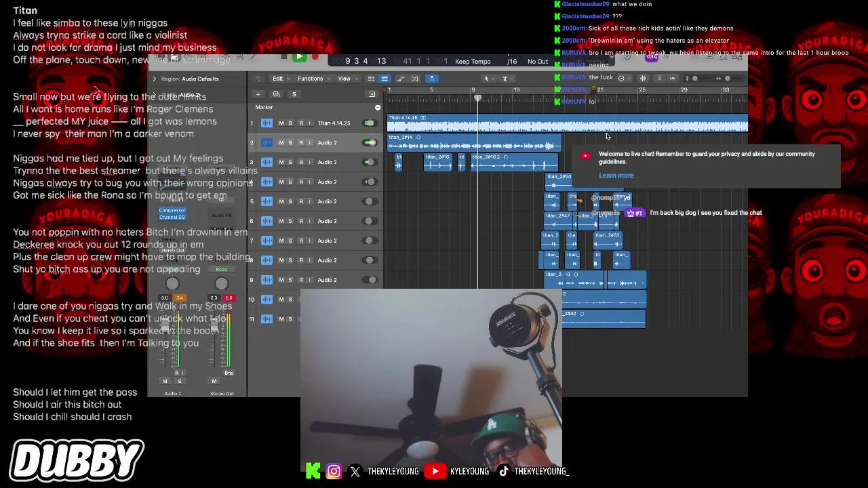This screenshot has width=868, height=488.
Task: Select the titan_2#14 audio region
Action: tap(474, 143)
